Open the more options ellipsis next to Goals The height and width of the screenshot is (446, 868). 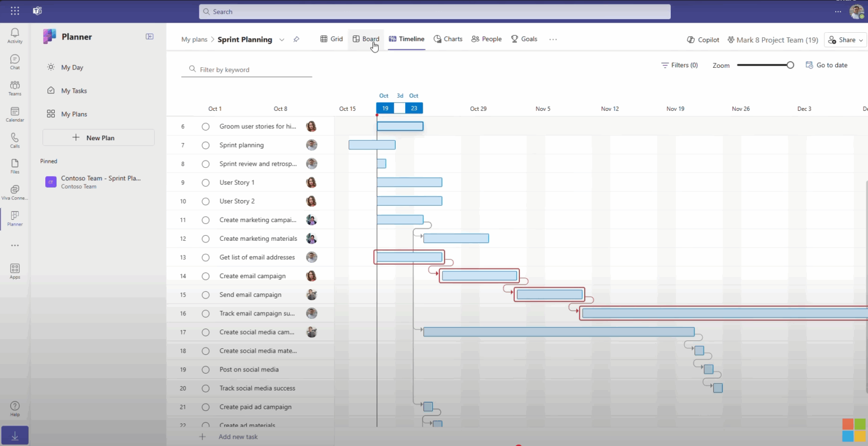(x=553, y=39)
